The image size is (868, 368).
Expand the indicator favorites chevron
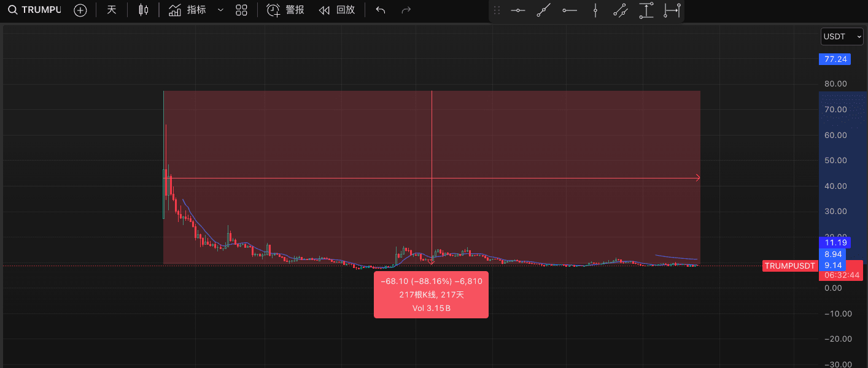click(x=220, y=10)
